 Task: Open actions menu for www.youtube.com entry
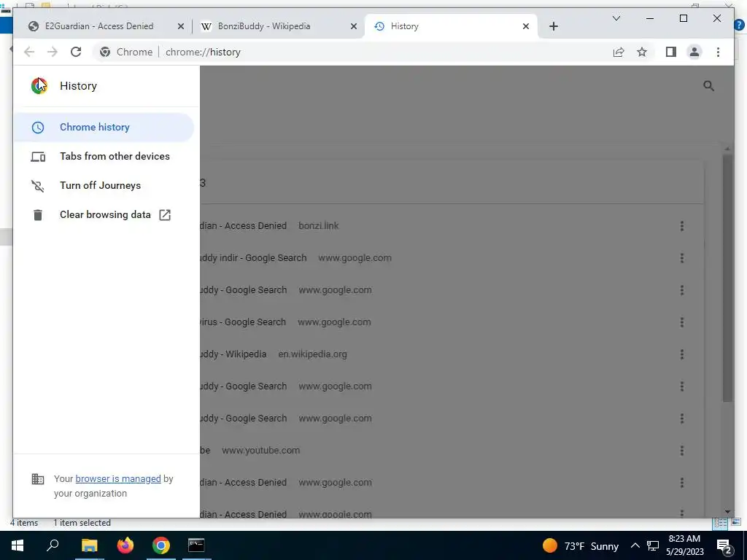682,451
